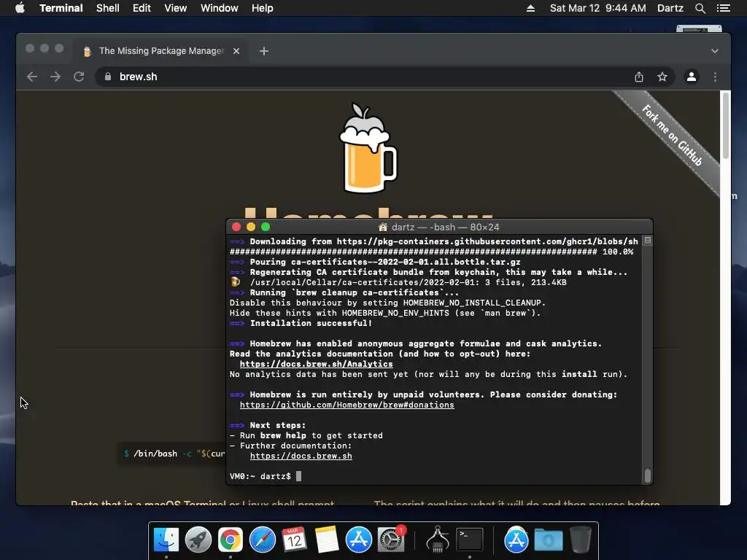Open the Terminal application menu

point(61,8)
